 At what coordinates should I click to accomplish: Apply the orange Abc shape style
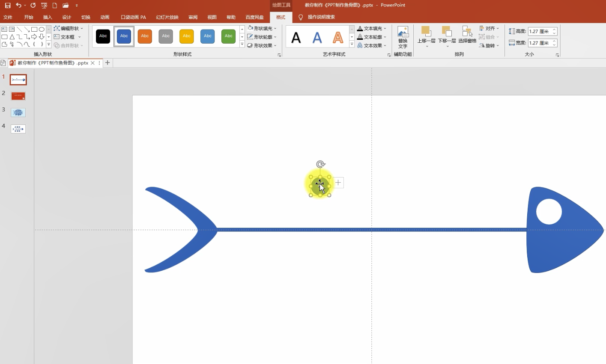pyautogui.click(x=145, y=36)
